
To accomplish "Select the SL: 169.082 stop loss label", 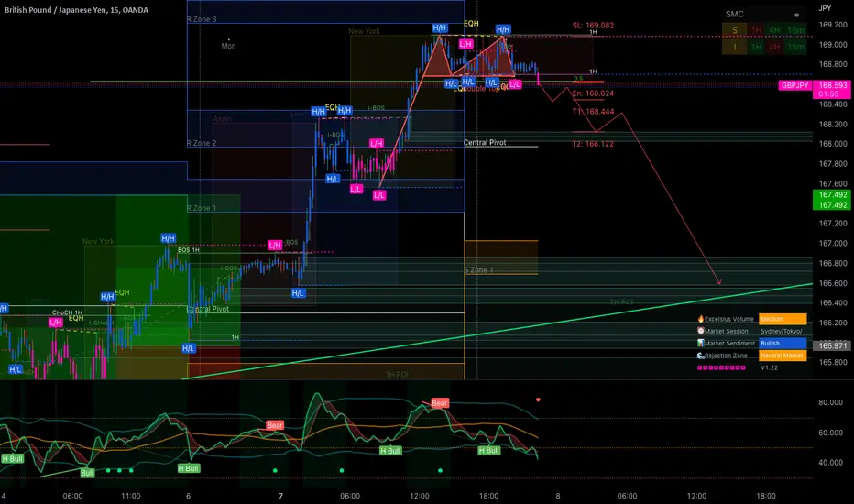I will tap(593, 26).
